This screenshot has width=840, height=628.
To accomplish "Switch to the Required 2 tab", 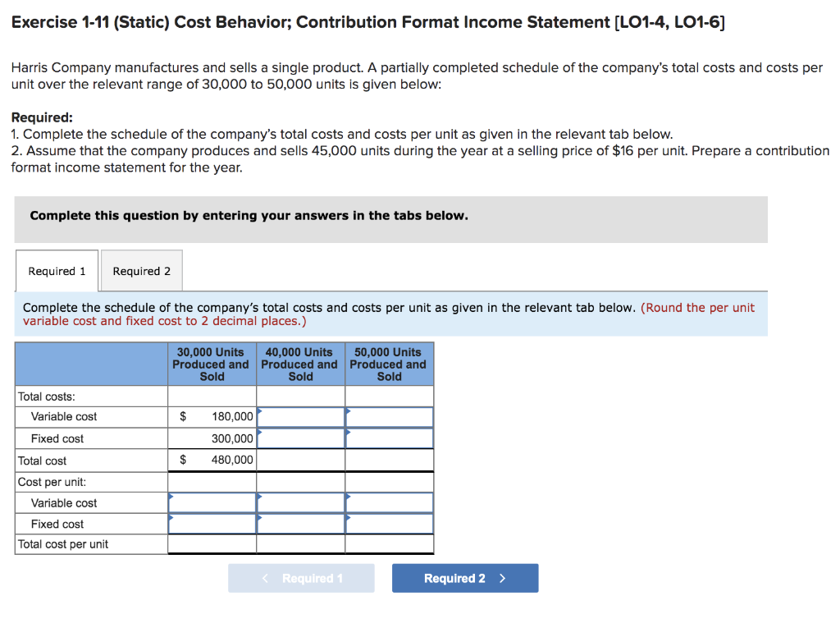I will [x=141, y=270].
